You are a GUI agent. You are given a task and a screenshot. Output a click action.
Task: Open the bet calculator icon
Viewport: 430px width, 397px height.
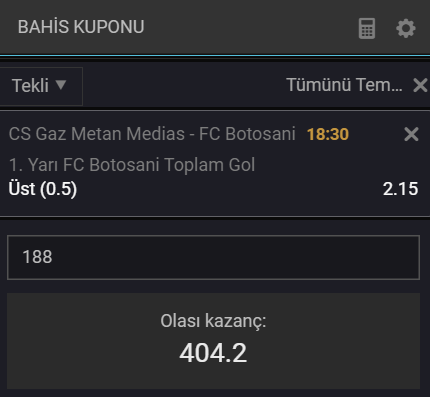[367, 28]
